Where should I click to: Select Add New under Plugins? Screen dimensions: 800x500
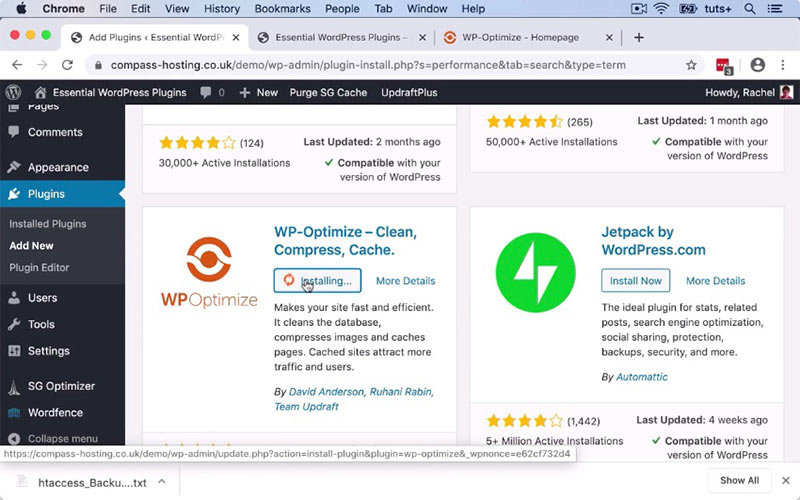pos(31,245)
